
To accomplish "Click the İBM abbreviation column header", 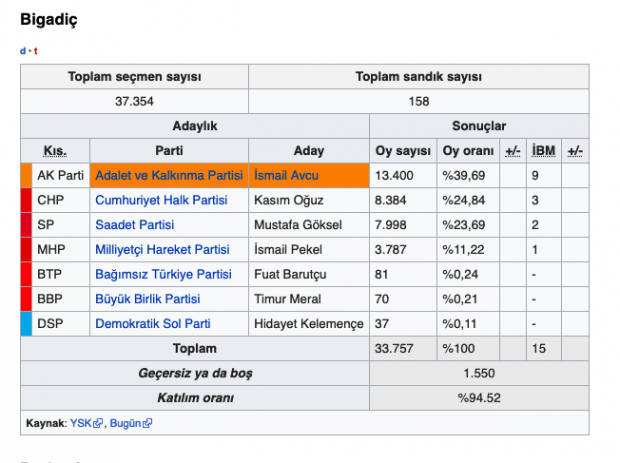I will pos(544,151).
